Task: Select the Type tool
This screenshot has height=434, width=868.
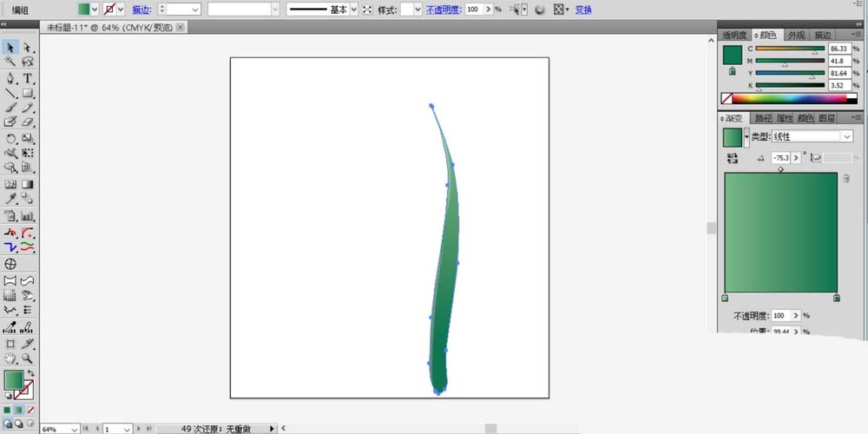Action: 28,79
